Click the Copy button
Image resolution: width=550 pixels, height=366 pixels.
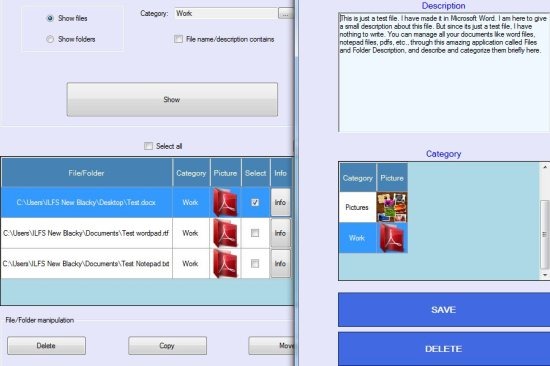[x=167, y=346]
